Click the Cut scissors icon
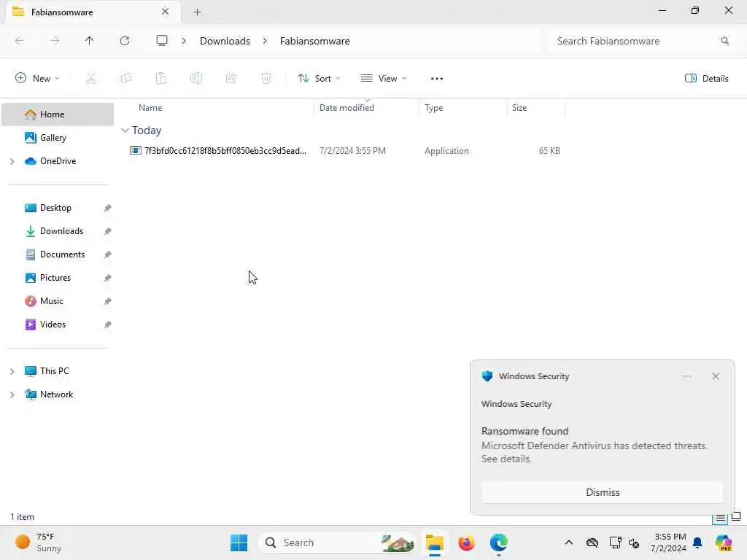 [x=91, y=78]
